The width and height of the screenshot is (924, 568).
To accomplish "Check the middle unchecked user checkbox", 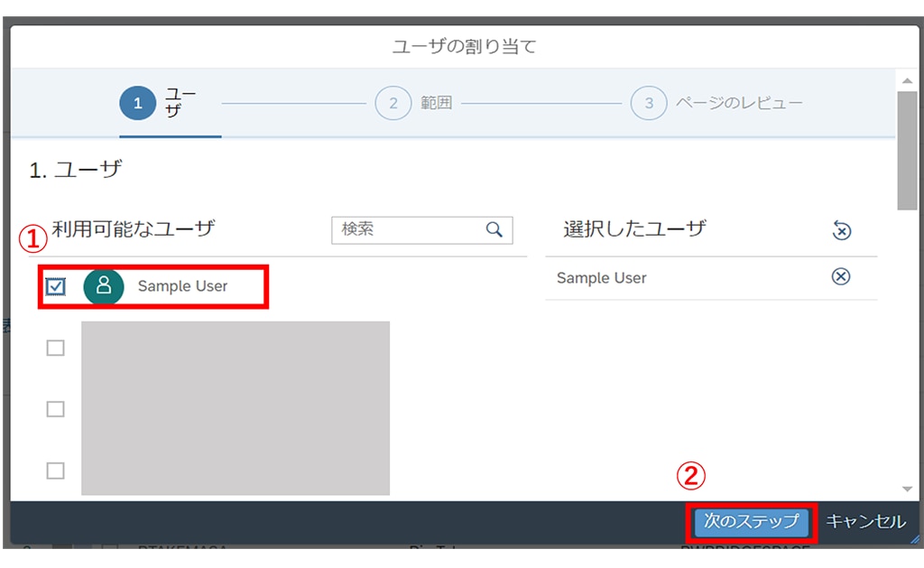I will point(56,409).
